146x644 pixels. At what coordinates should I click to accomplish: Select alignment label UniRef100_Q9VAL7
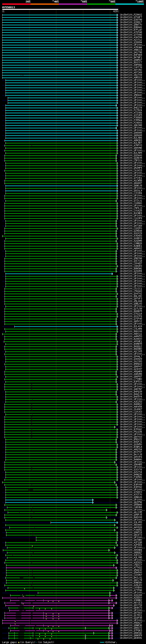(x=131, y=357)
